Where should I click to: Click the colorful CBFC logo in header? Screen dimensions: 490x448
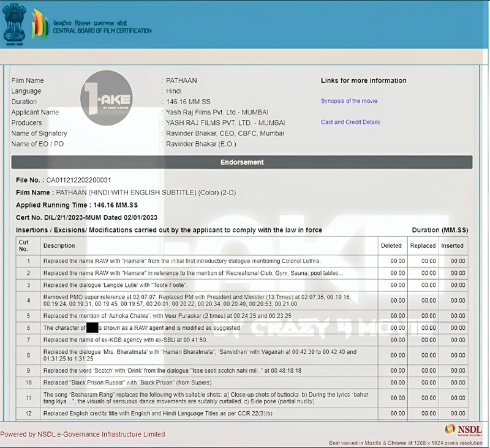[40, 24]
